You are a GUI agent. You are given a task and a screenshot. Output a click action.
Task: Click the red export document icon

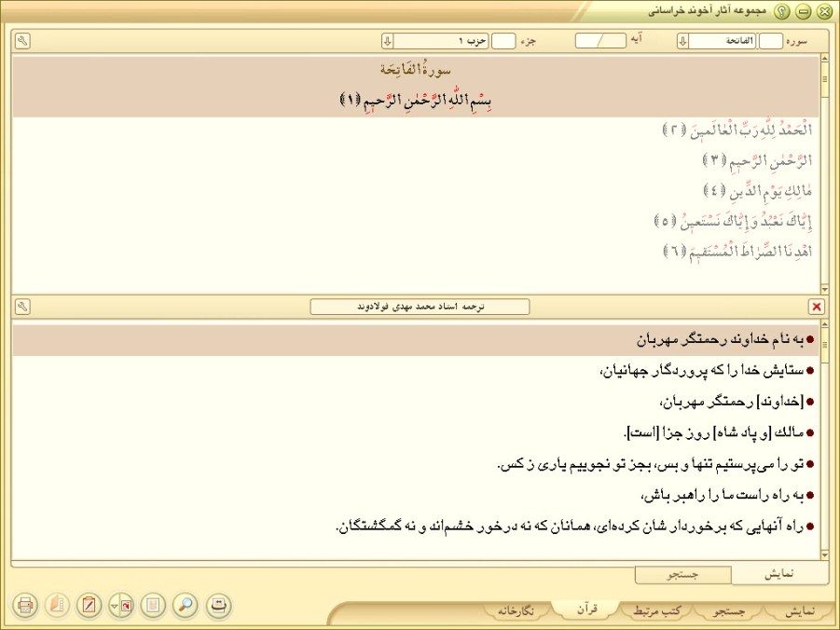(x=127, y=606)
